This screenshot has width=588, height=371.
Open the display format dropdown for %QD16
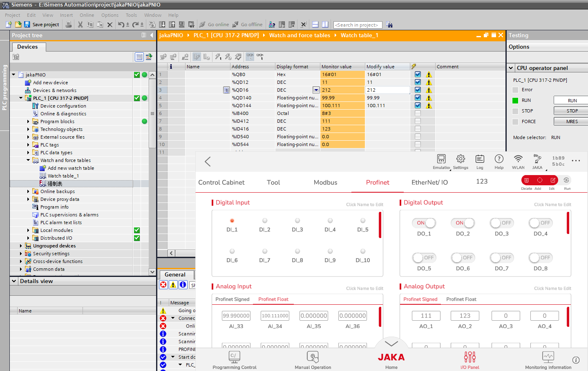point(316,90)
